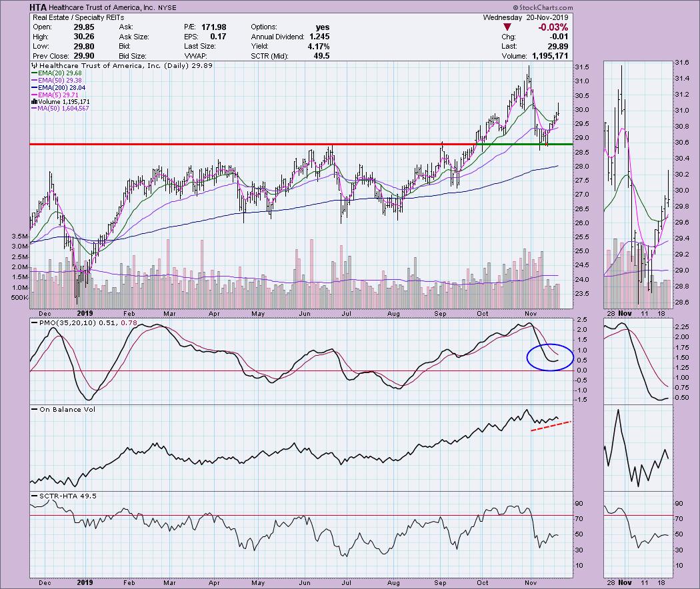The width and height of the screenshot is (700, 589).
Task: Click the Options value 'yes'
Action: [x=322, y=27]
